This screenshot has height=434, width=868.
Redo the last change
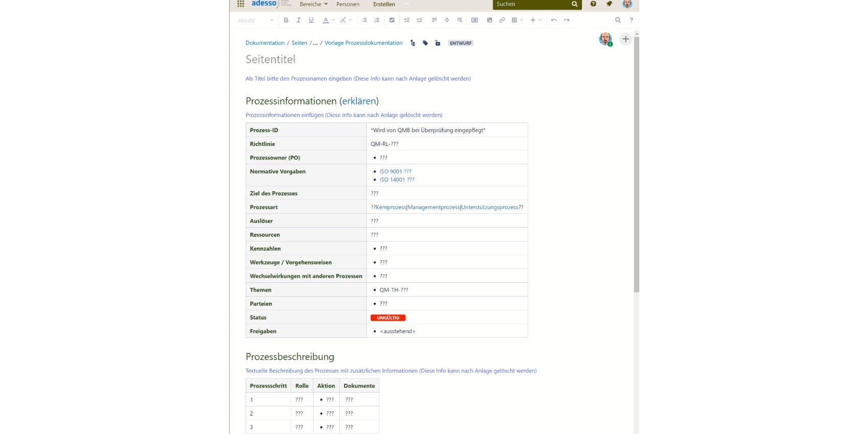pos(567,20)
